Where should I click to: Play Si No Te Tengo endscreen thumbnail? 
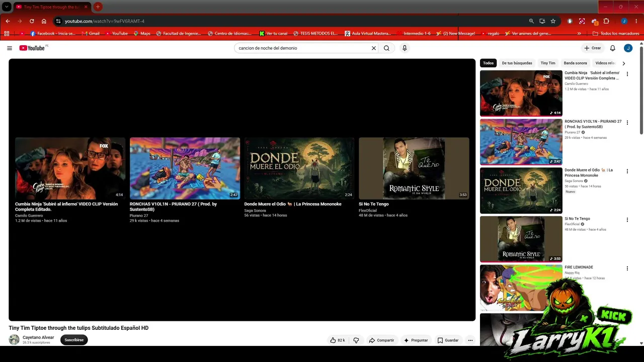414,168
